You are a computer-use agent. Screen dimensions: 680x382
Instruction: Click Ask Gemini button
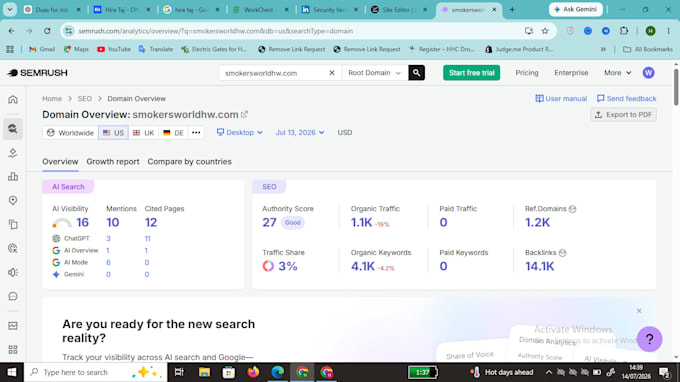(x=575, y=10)
